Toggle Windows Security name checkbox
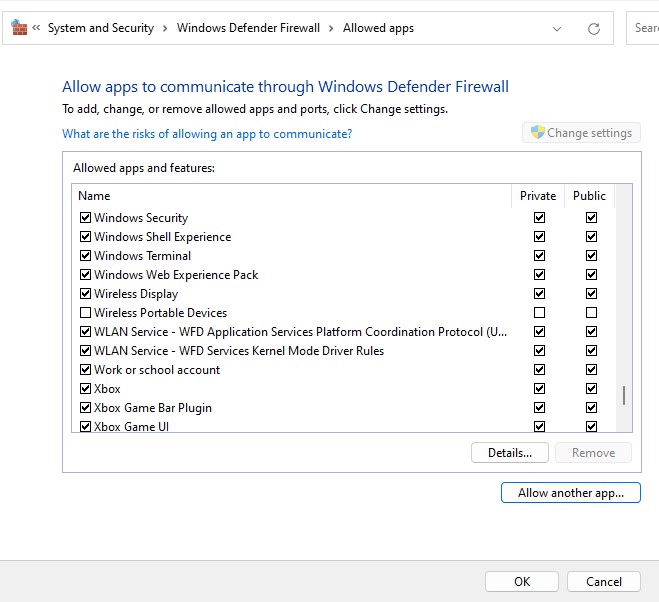Screen dimensions: 659x602 (85, 217)
